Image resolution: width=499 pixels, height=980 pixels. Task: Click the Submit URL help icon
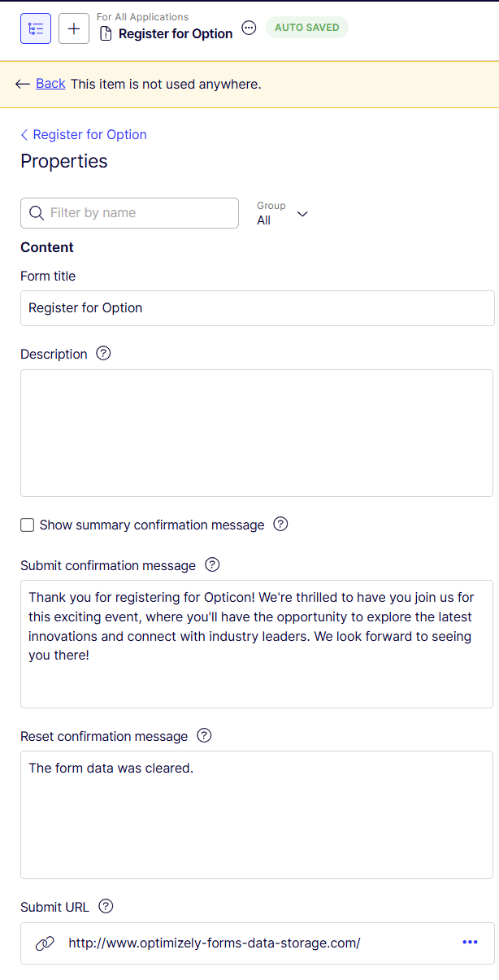click(x=106, y=906)
